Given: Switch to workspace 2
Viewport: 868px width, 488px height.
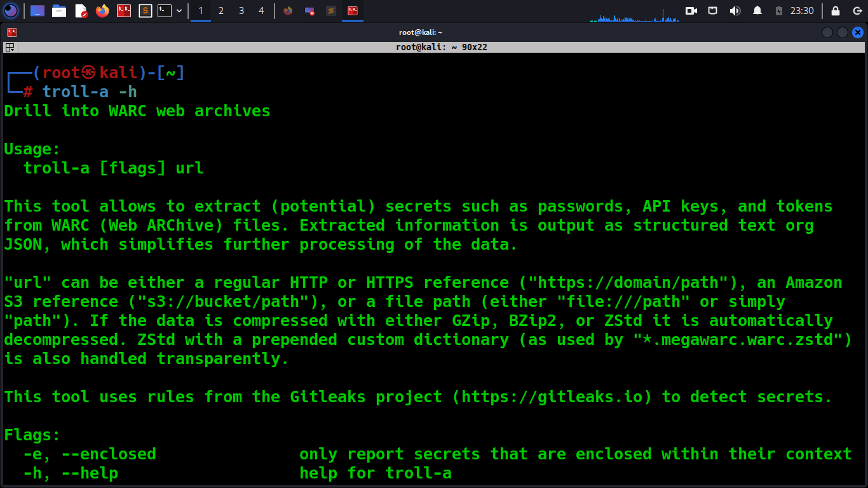Looking at the screenshot, I should click(x=221, y=11).
